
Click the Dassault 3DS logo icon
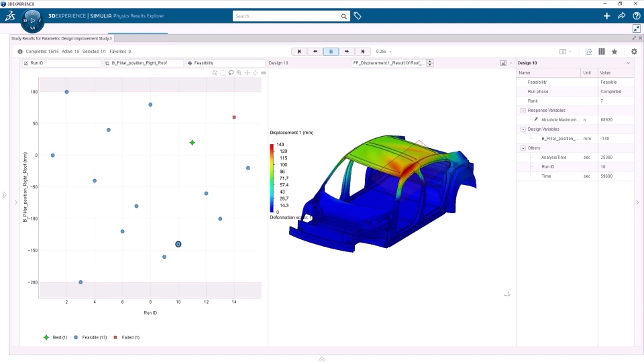(x=10, y=16)
